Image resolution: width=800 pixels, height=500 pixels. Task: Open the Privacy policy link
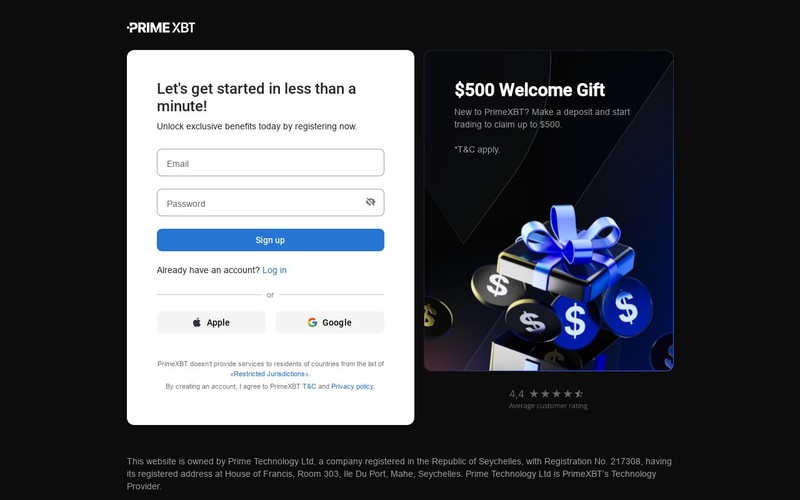(352, 386)
